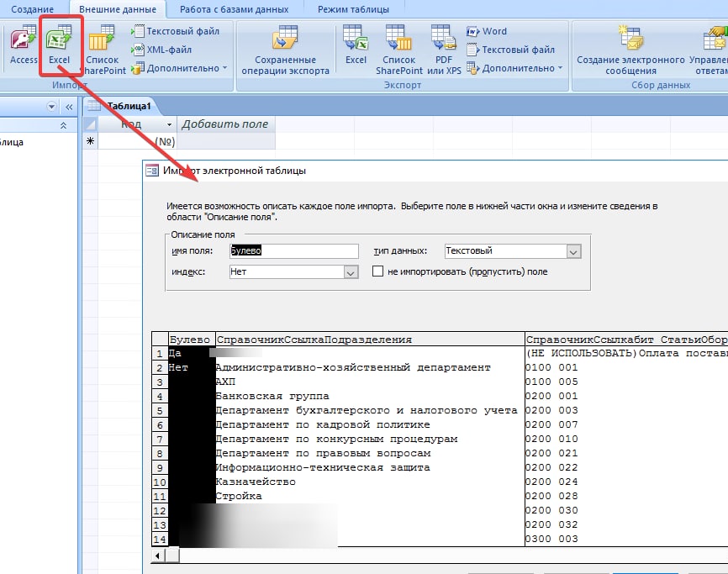Viewport: 728px width, 574px height.
Task: Export to Список SharePoint
Action: (398, 50)
